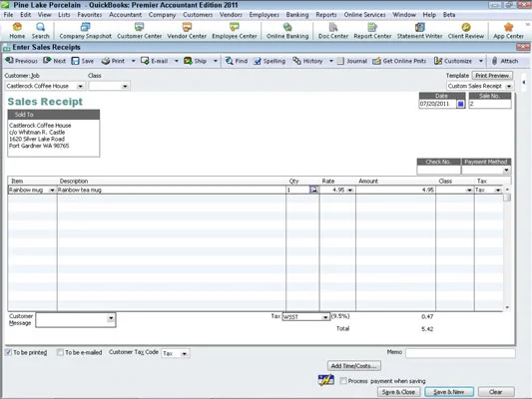Enable the To be e-mailed checkbox

click(x=60, y=352)
